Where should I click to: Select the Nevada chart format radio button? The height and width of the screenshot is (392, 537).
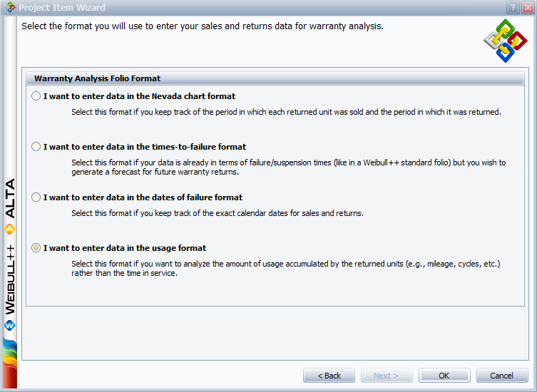pyautogui.click(x=36, y=96)
